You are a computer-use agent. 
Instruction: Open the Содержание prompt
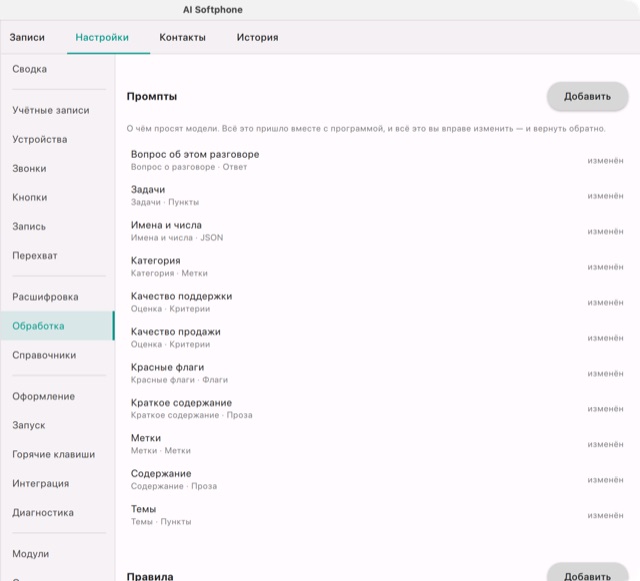[x=377, y=480]
